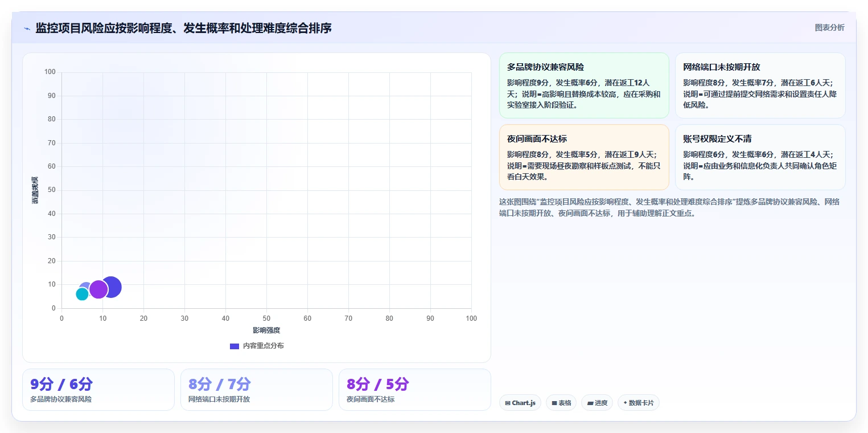Click the 8分 / 5分 stat value
The image size is (868, 433).
coord(378,384)
